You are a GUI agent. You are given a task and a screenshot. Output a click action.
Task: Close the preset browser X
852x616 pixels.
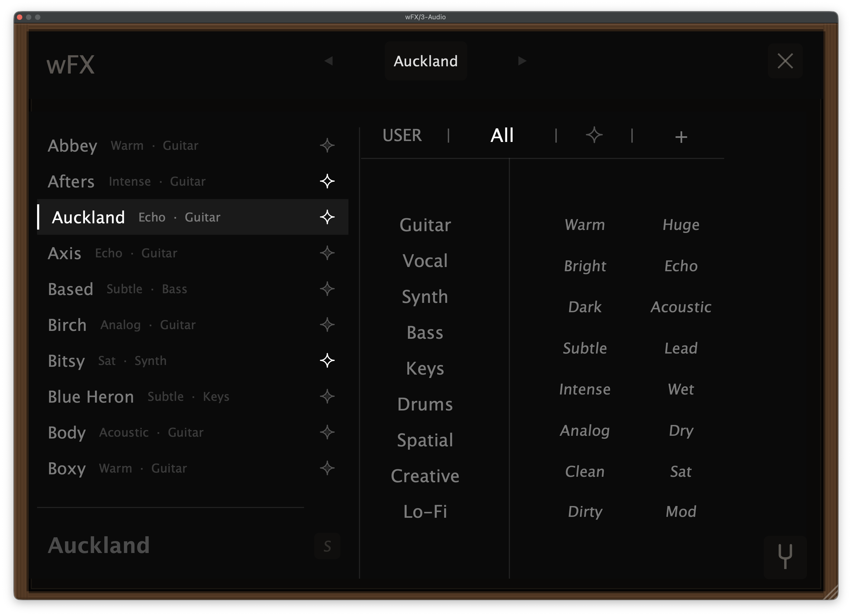click(x=785, y=61)
